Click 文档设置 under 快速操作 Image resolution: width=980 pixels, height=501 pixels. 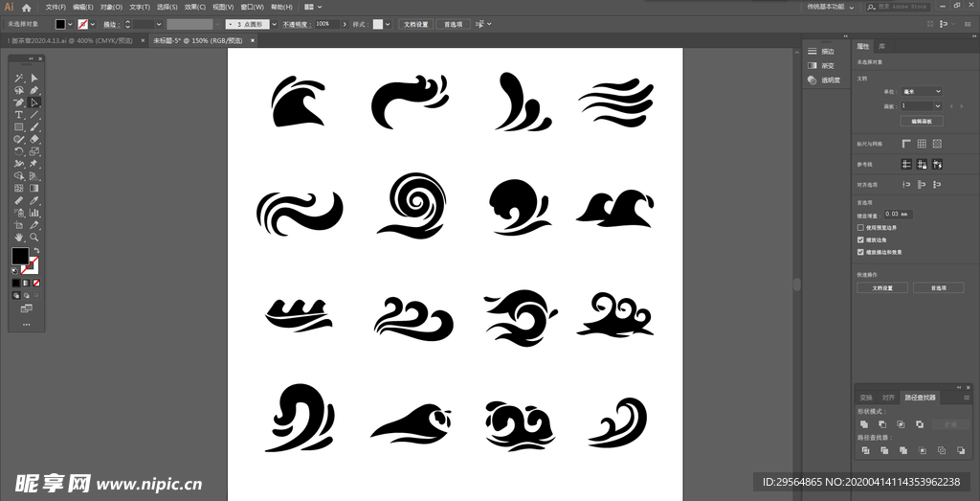click(x=881, y=287)
